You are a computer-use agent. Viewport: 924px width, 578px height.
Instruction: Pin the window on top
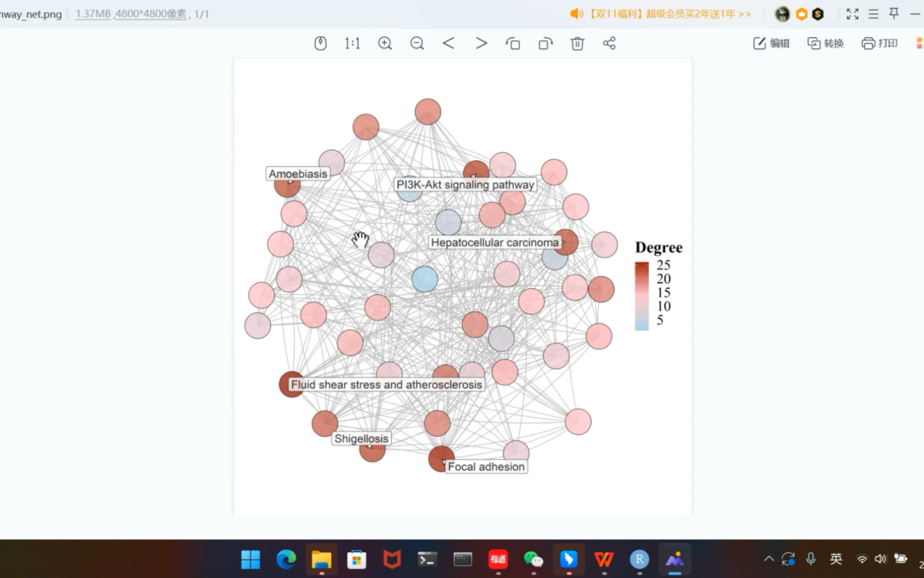pos(894,13)
